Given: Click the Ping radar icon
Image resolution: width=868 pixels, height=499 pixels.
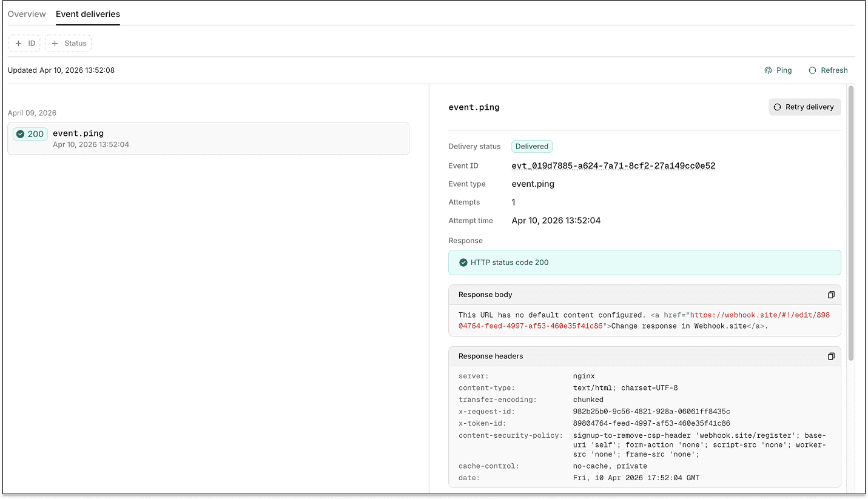Looking at the screenshot, I should coord(768,70).
